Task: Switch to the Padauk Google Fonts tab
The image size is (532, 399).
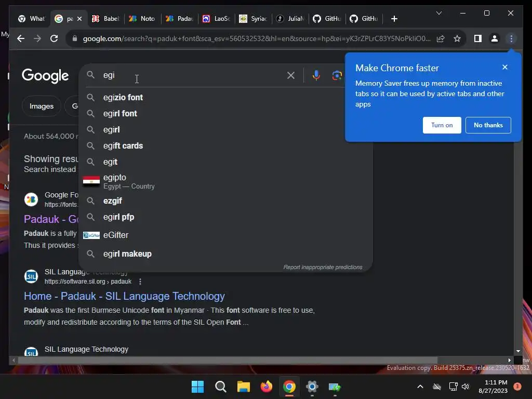Action: [x=179, y=19]
